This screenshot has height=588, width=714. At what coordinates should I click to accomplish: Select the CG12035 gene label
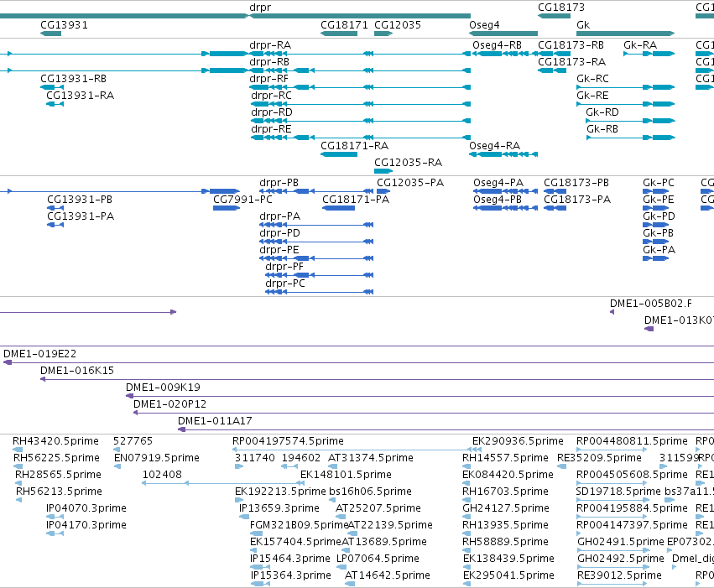tap(398, 25)
